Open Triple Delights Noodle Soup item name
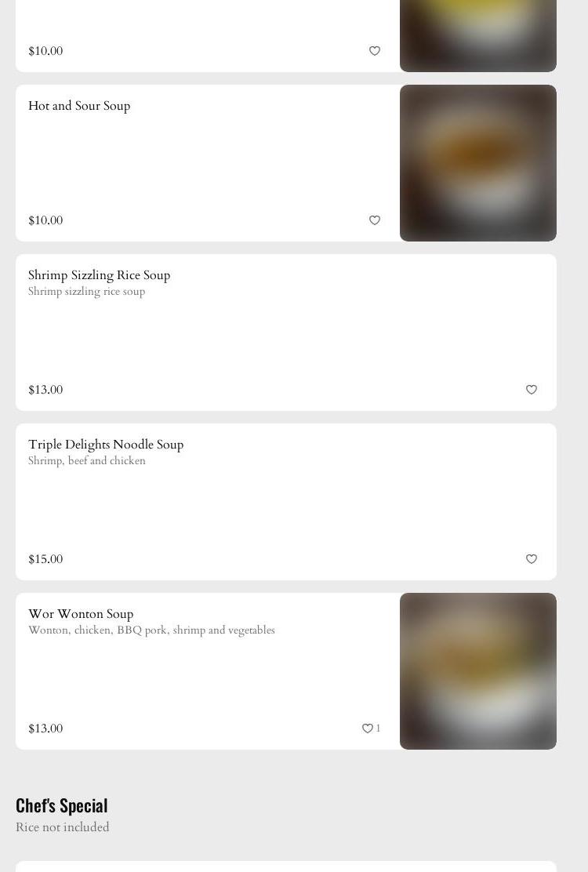Screen dimensions: 588x872 pyautogui.click(x=106, y=445)
